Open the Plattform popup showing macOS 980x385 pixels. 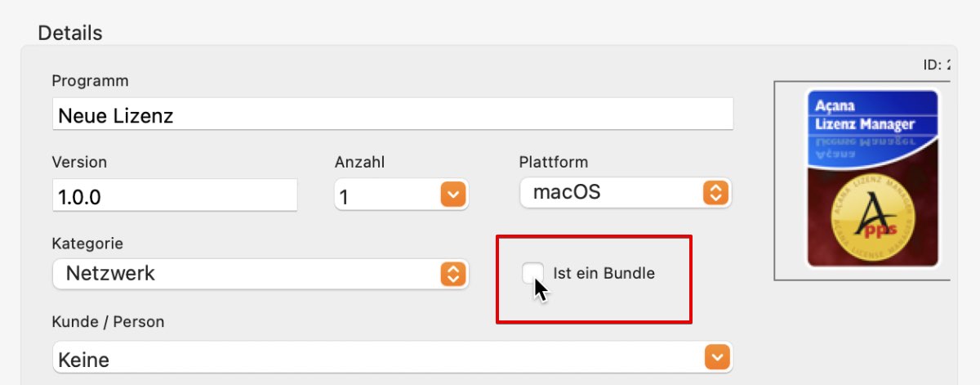626,193
